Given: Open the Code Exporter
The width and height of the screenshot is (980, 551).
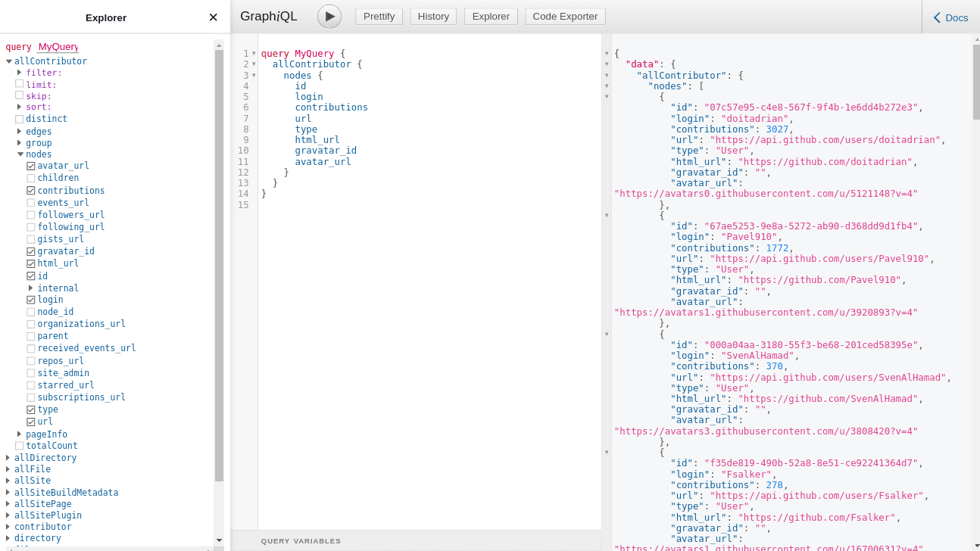Looking at the screenshot, I should coord(565,16).
